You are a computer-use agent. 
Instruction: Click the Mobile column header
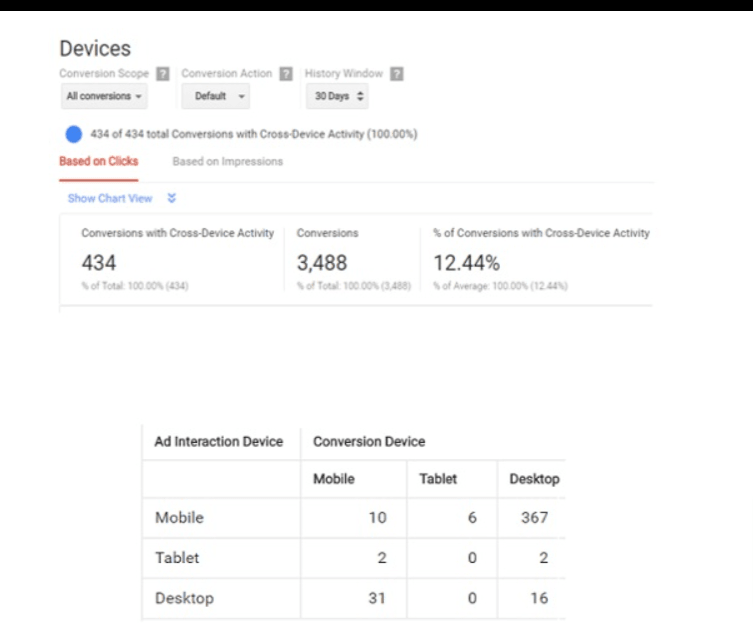(x=334, y=479)
